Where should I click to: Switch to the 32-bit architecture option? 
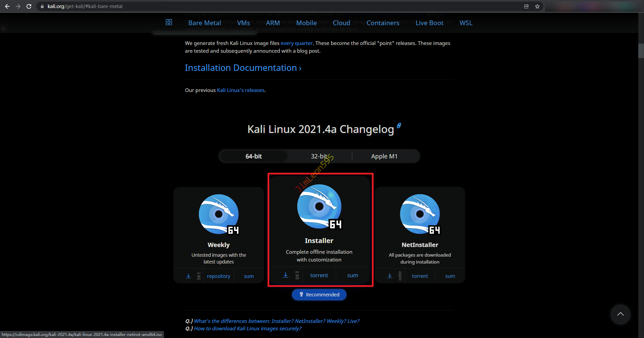(319, 156)
